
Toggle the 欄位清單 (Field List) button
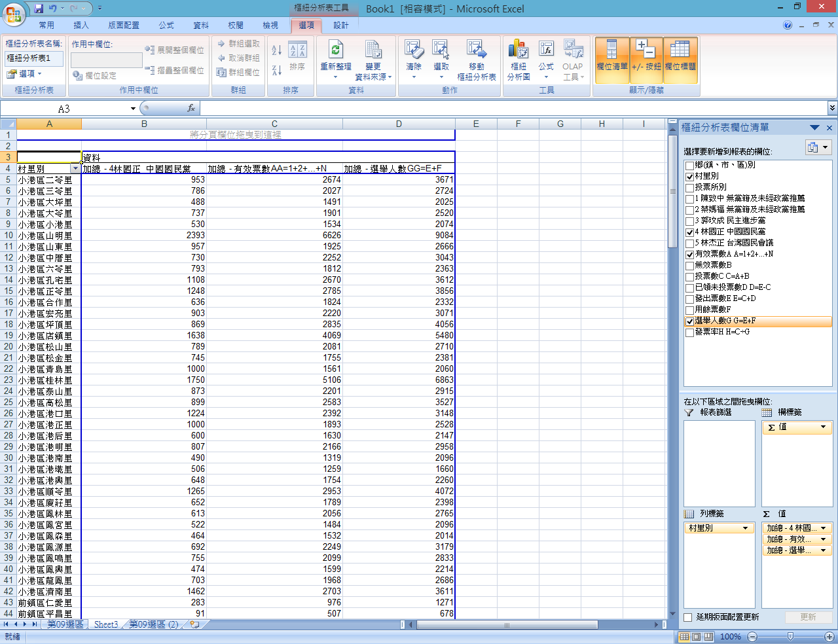click(x=611, y=58)
